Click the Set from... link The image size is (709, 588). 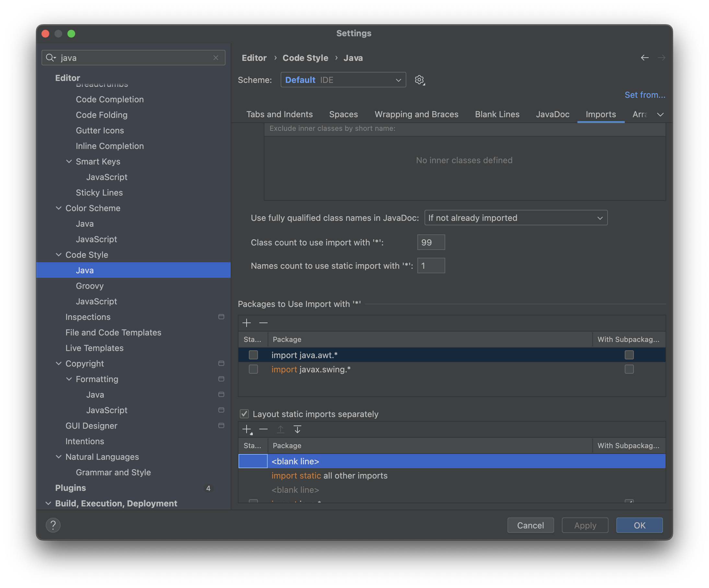pyautogui.click(x=645, y=95)
